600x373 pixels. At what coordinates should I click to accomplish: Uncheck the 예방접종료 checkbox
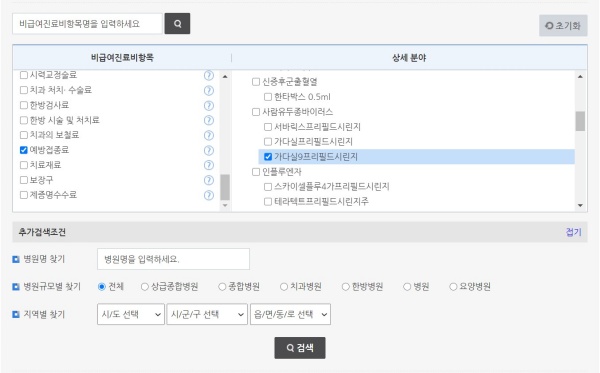[24, 150]
